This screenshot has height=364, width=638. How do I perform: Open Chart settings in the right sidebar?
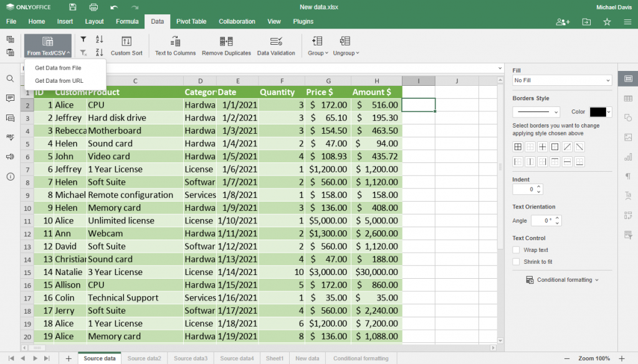(628, 157)
